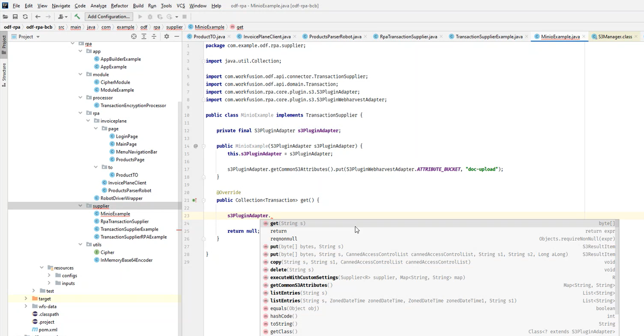
Task: Expand the target folder
Action: click(x=26, y=299)
